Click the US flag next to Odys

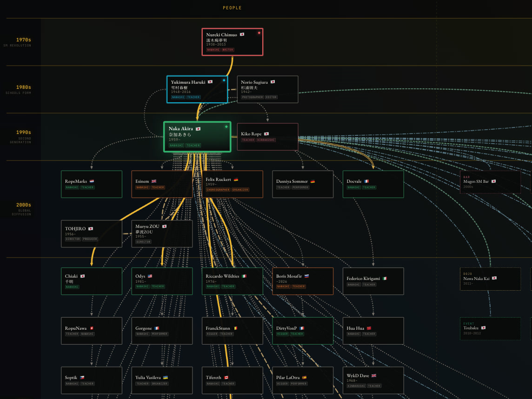pos(150,276)
